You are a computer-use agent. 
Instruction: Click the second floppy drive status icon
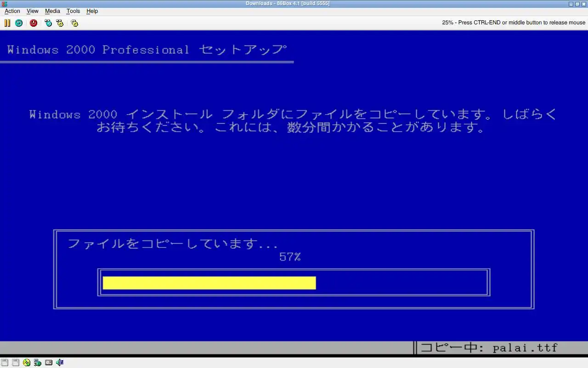pos(16,362)
